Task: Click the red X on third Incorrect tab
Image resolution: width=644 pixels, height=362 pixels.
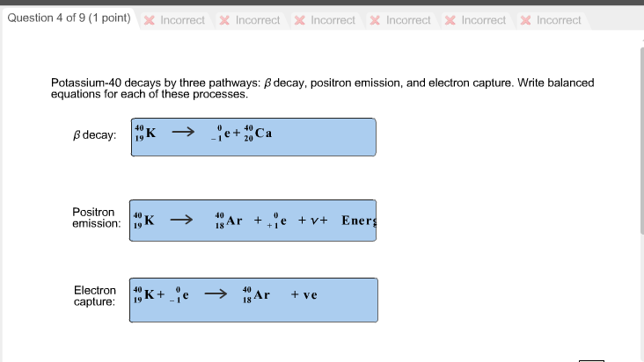Action: pos(300,20)
